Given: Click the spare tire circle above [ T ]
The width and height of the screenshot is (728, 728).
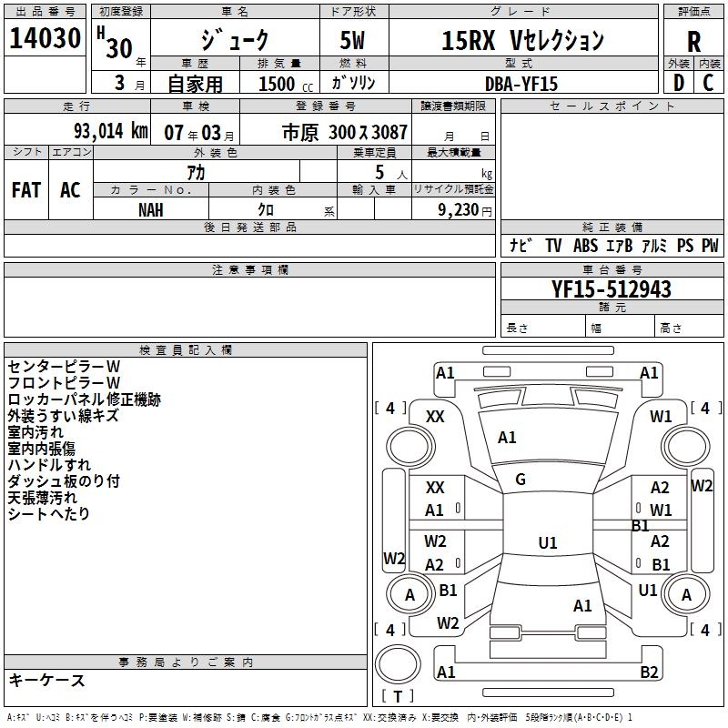Looking at the screenshot, I should click(398, 664).
